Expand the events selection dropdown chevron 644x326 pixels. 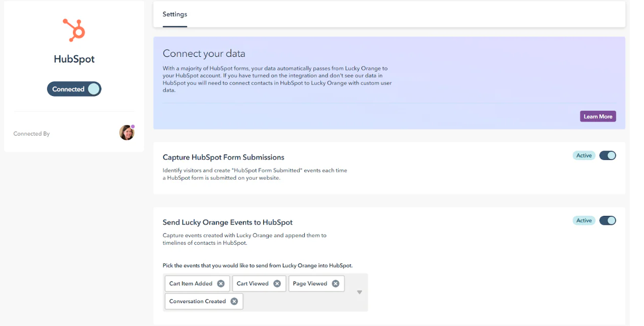[x=360, y=292]
